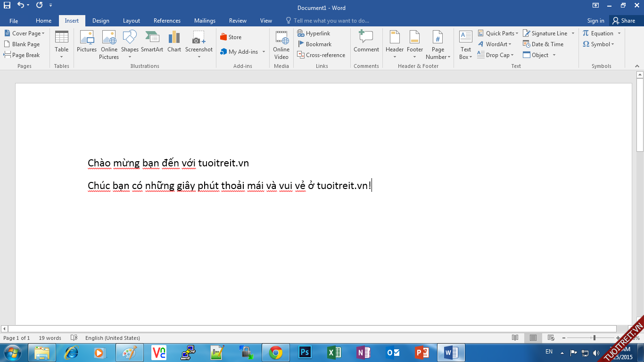Click the Share button

(624, 21)
